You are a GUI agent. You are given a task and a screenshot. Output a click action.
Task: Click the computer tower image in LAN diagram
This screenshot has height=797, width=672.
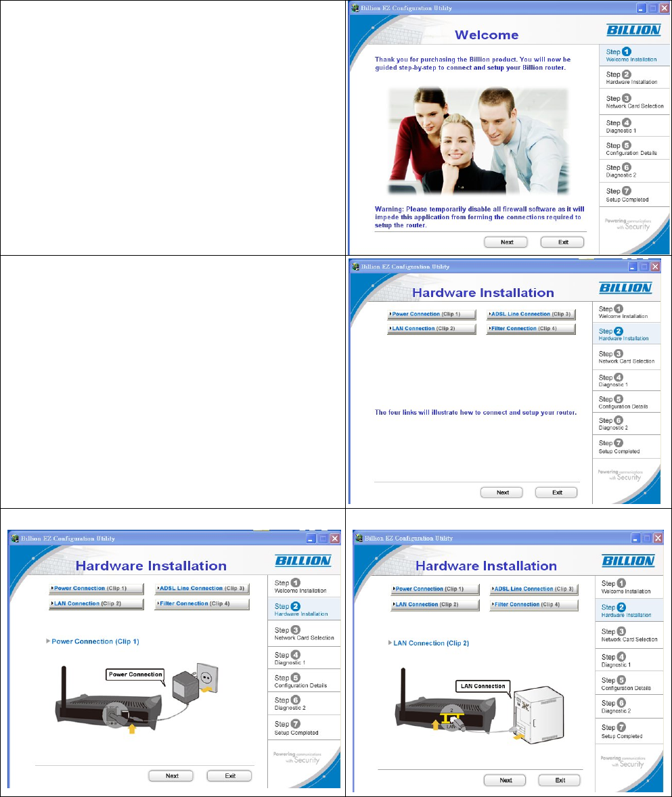(538, 714)
